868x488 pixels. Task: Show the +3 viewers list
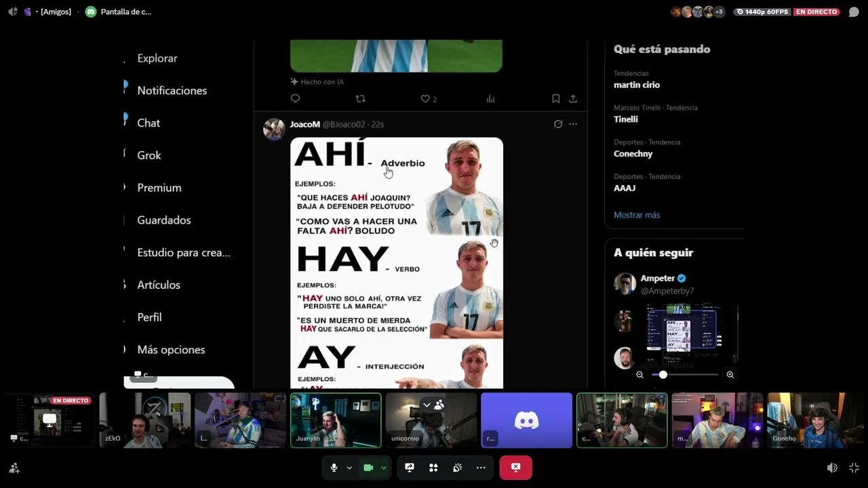pyautogui.click(x=719, y=12)
